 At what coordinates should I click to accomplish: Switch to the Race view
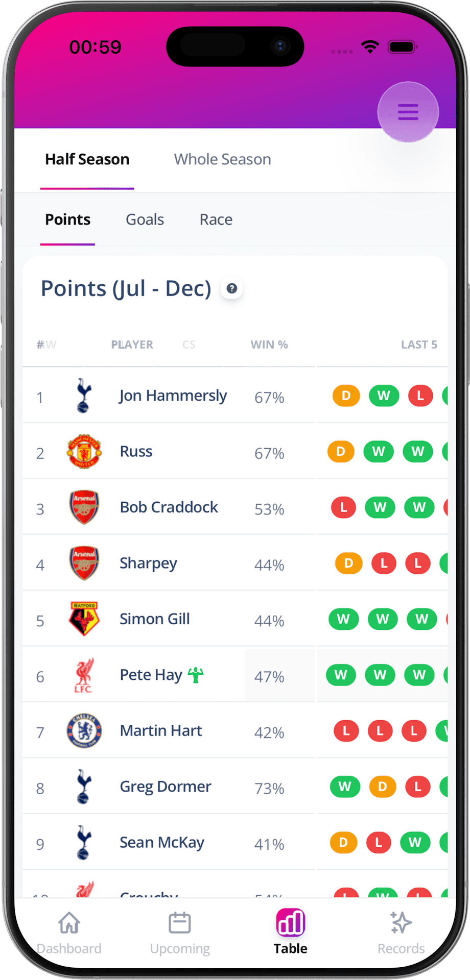click(216, 219)
